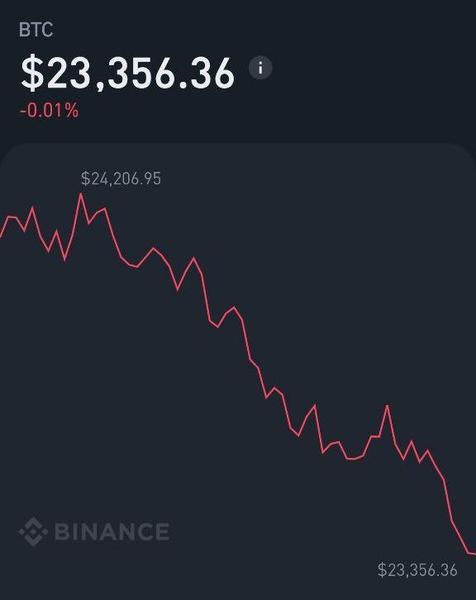This screenshot has height=600, width=476.
Task: Select the chart's highest peak point
Action: (81, 194)
